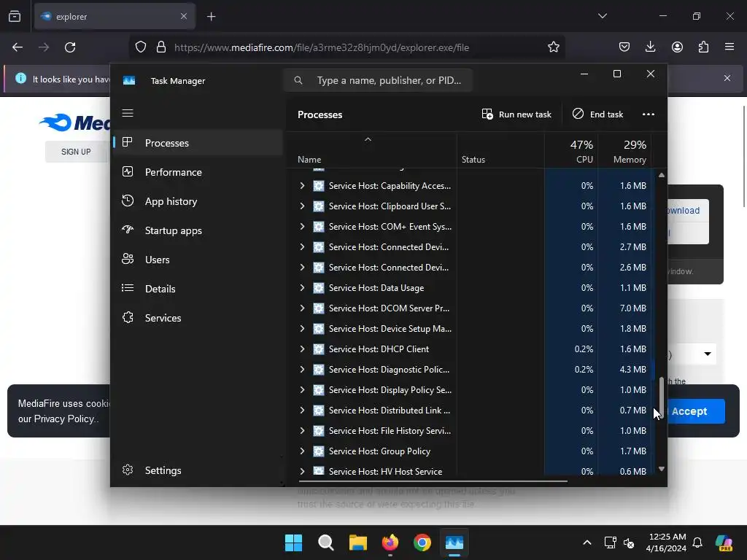The height and width of the screenshot is (560, 747).
Task: Go to Startup apps tab
Action: [197, 230]
